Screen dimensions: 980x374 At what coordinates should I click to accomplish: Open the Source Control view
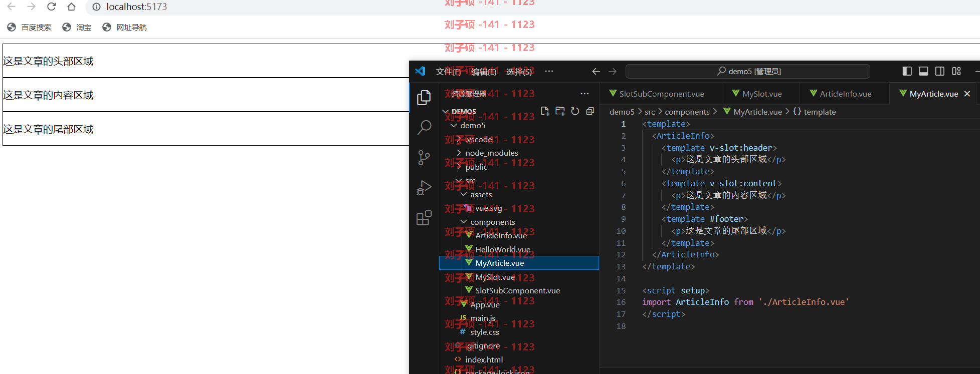[424, 158]
